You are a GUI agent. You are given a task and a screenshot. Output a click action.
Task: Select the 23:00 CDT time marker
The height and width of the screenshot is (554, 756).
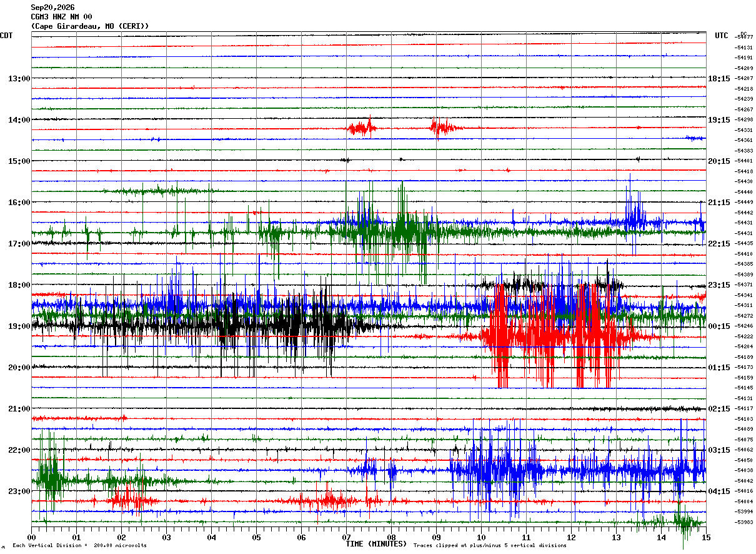point(19,491)
